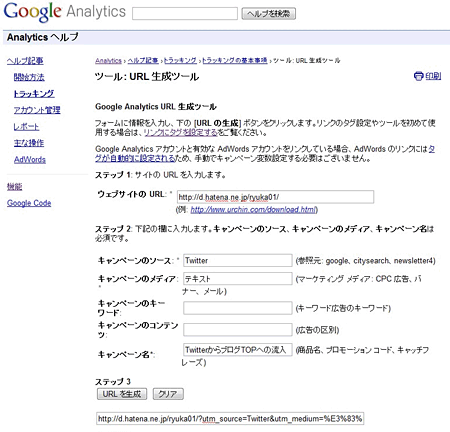The image size is (450, 432).
Task: Click the empty キャンペーンのコンテンツ field
Action: pos(238,330)
